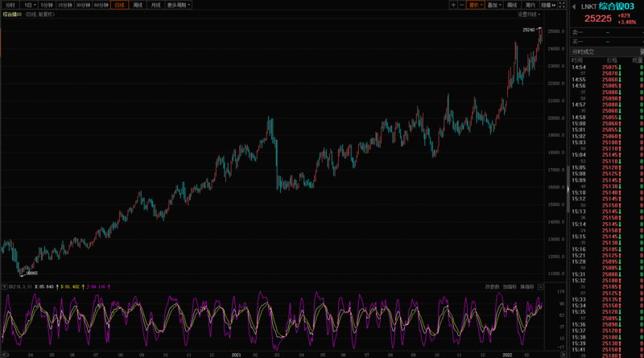Click the KDJ(9,3,3) indicator label

21,286
